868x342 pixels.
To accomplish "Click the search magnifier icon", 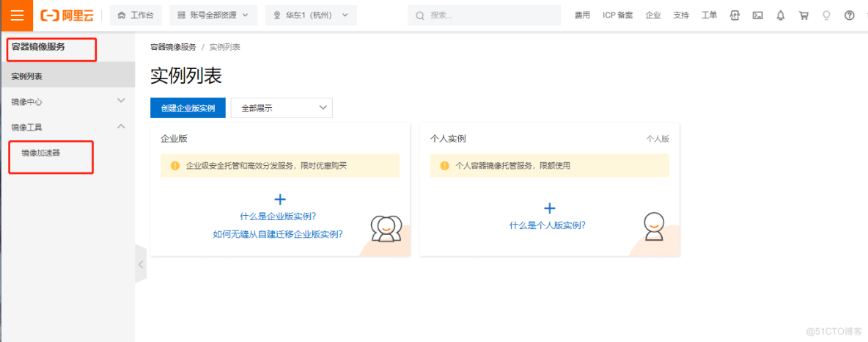I will point(420,15).
